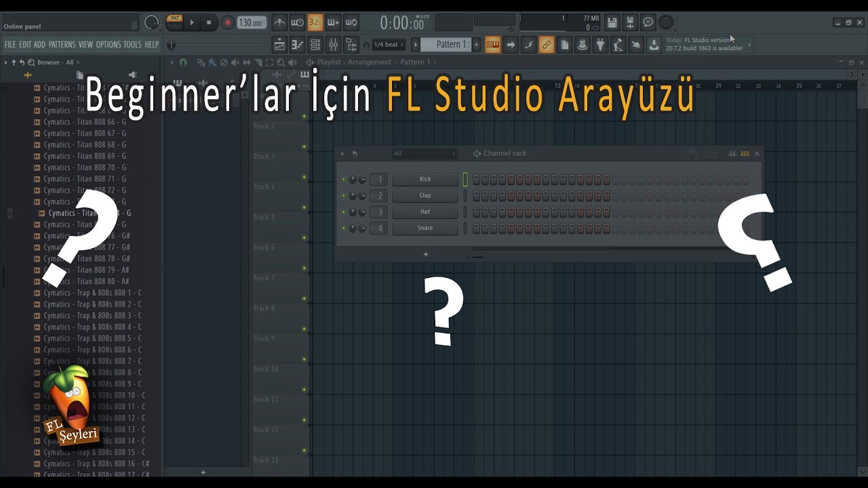This screenshot has width=868, height=488.
Task: Open the Piano roll view icon
Action: [298, 45]
